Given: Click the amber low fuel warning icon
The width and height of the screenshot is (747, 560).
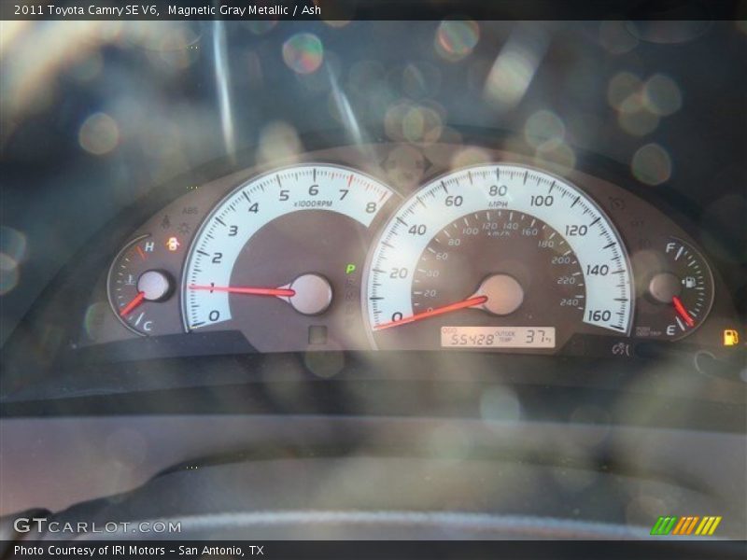Looking at the screenshot, I should 728,337.
